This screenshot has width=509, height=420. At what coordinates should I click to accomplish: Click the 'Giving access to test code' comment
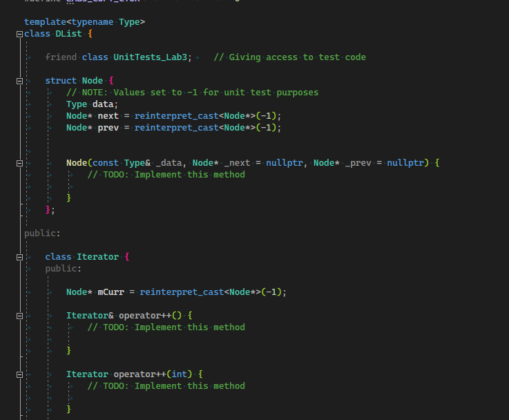point(289,57)
